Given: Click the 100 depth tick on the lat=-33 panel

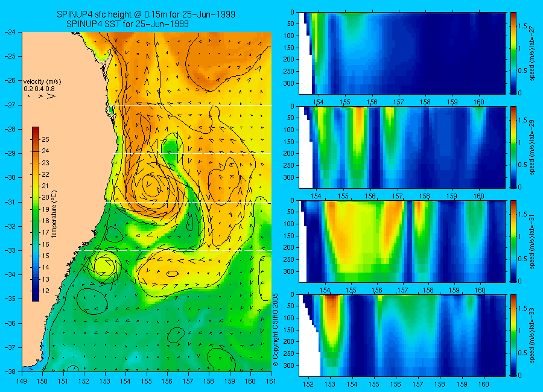Looking at the screenshot, I should point(289,318).
